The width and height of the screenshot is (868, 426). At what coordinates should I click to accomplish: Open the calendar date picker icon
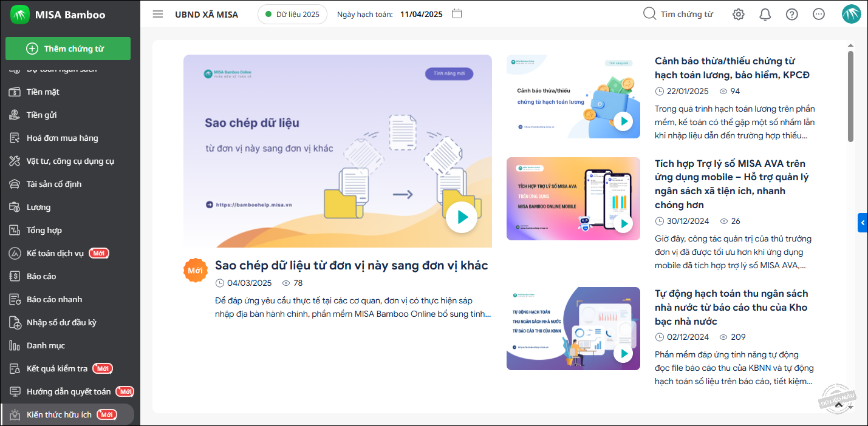(x=457, y=13)
